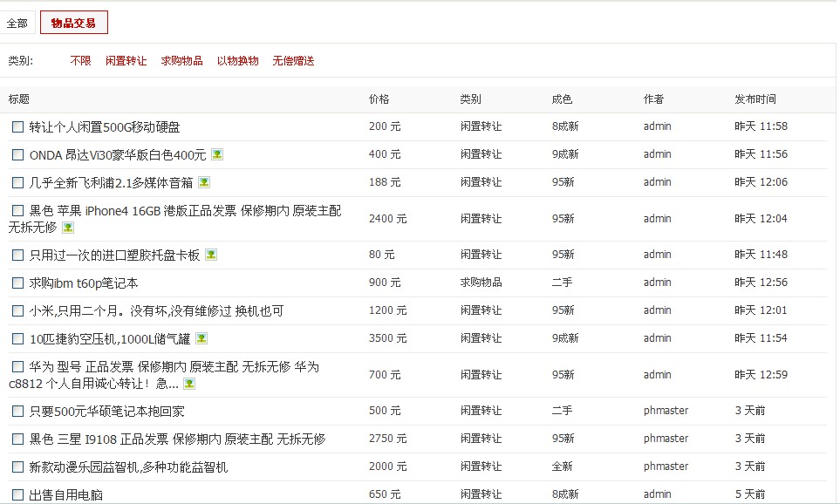Click the 类别 column header
Viewport: 840px width, 504px height.
coord(470,99)
